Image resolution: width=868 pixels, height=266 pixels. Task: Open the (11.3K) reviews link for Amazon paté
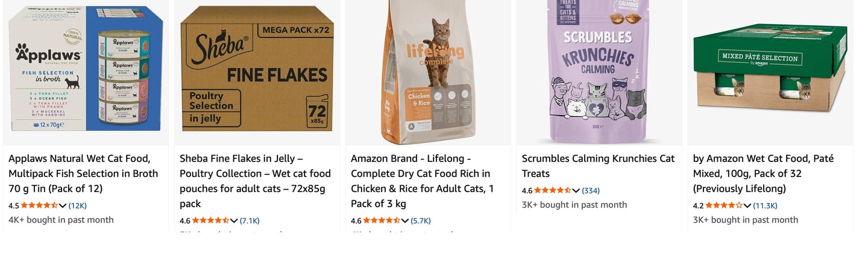tap(766, 206)
